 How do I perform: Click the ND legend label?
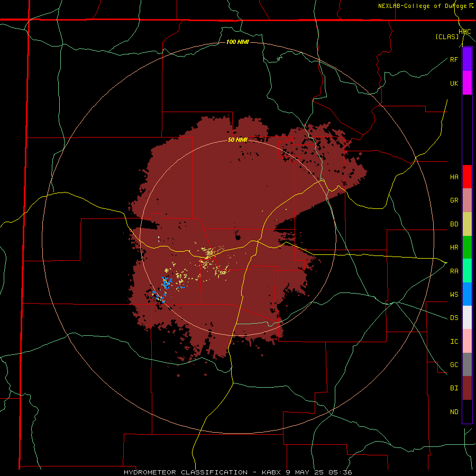[x=454, y=412]
